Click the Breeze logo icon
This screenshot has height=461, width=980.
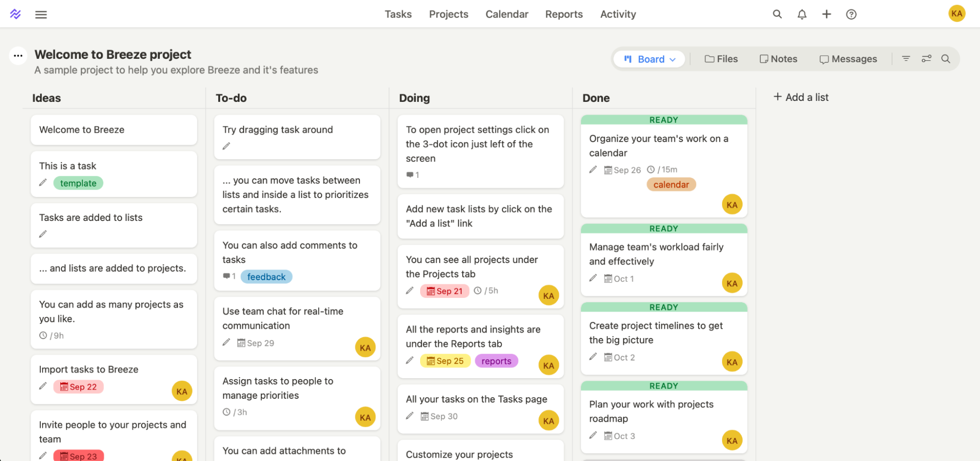(15, 14)
